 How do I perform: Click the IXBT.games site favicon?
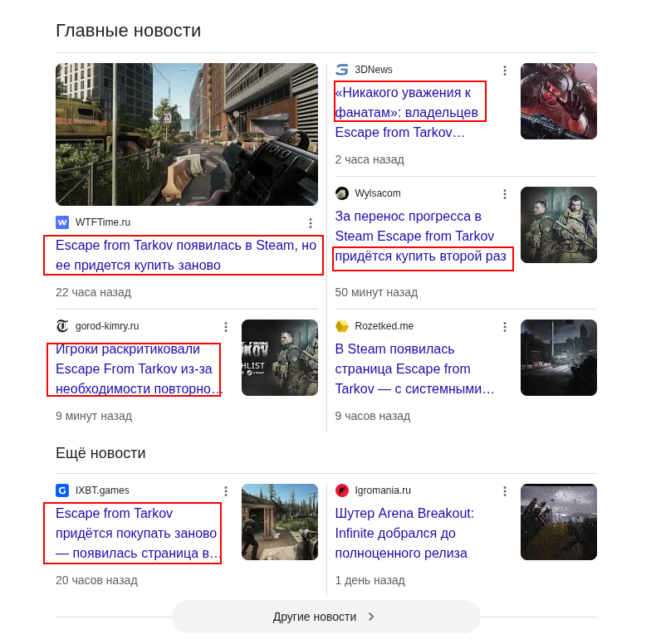tap(62, 490)
